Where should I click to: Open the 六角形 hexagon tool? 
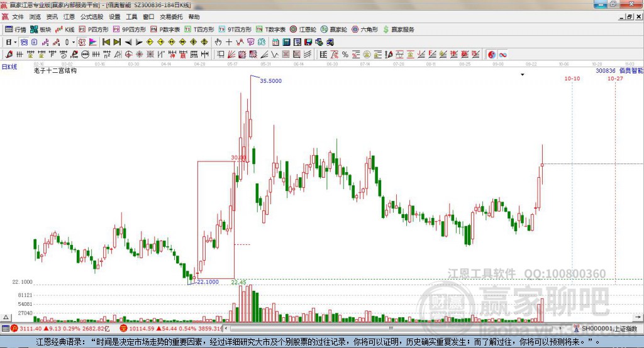pyautogui.click(x=365, y=30)
